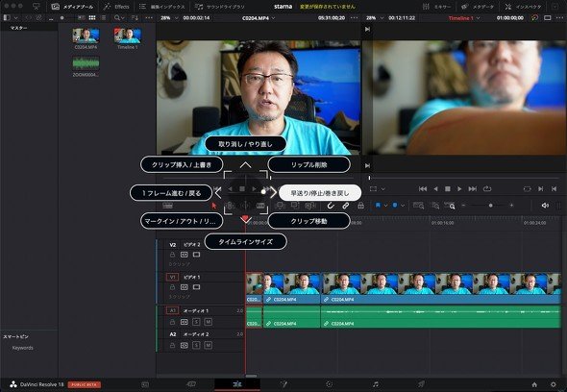Image resolution: width=567 pixels, height=392 pixels.
Task: Open the Edit page icon in bottom bar
Action: (x=237, y=384)
